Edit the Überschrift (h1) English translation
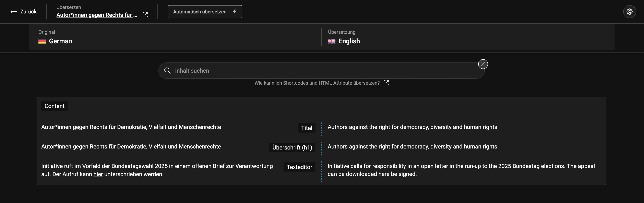Screen dimensions: 644x203 [412, 147]
